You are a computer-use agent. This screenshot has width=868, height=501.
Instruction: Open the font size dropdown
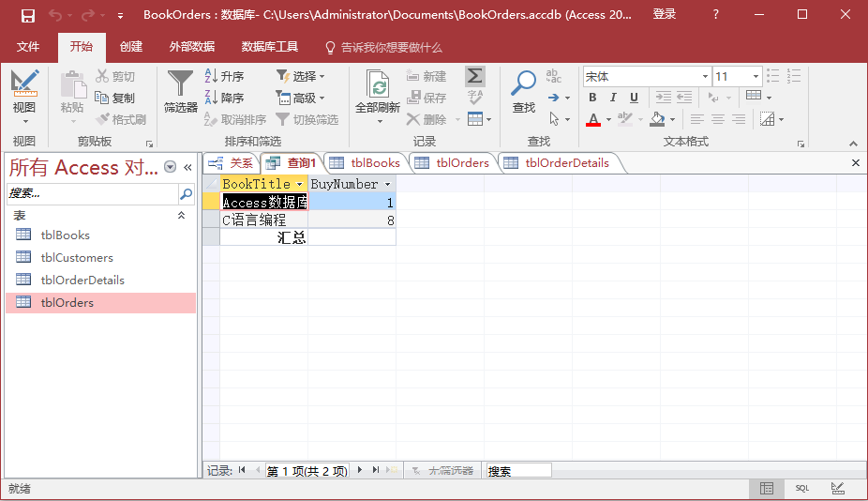point(755,77)
